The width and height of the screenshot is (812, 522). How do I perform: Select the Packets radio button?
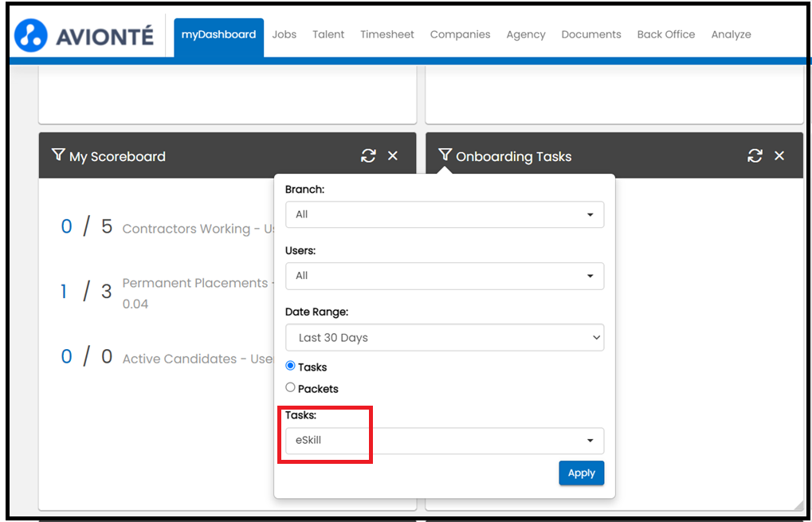click(x=291, y=387)
